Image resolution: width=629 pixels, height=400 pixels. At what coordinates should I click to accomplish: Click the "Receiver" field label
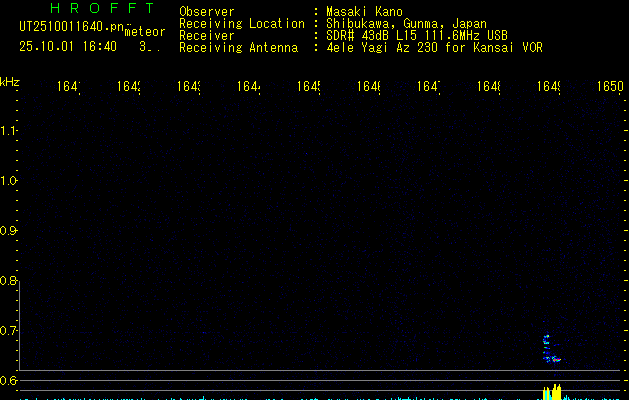207,36
